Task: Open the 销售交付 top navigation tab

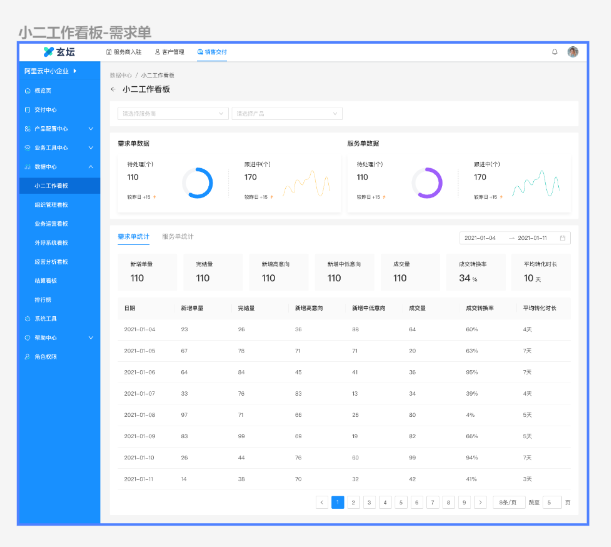Action: (x=212, y=52)
